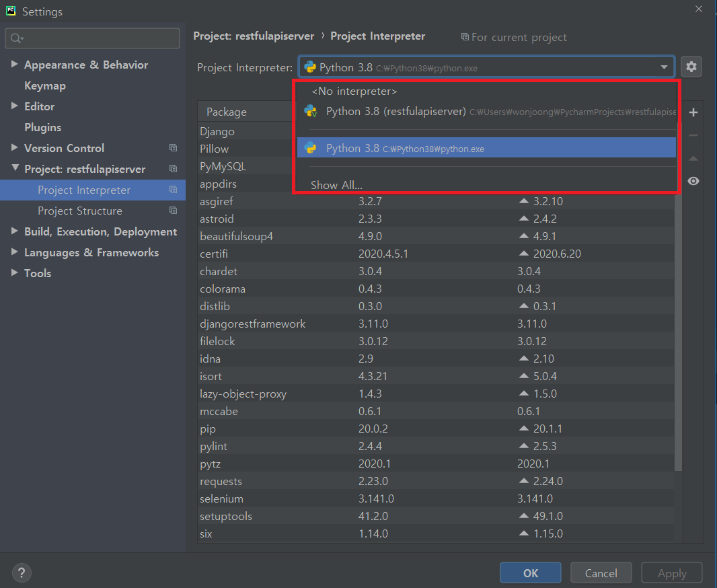Select the pip package row
717x588 pixels.
[x=437, y=429]
